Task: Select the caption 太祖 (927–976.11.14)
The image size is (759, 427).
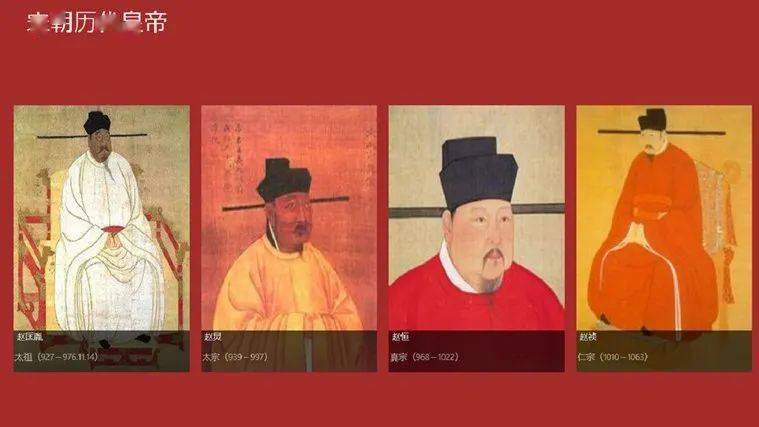Action: pyautogui.click(x=57, y=357)
